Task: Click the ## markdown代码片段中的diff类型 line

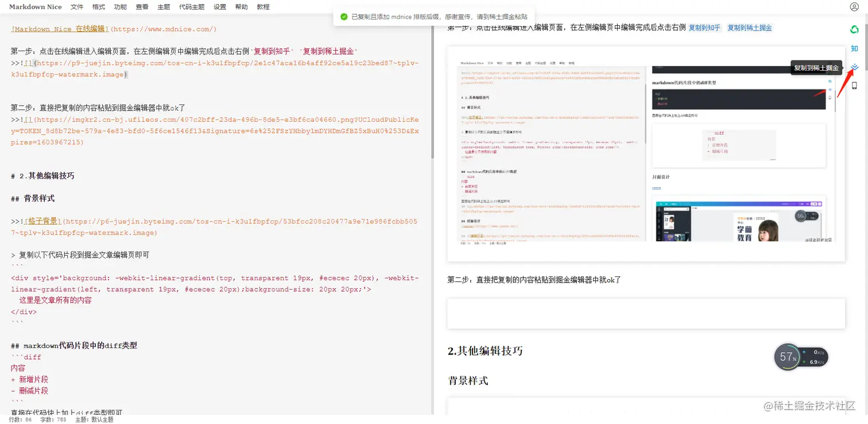Action: pyautogui.click(x=74, y=346)
